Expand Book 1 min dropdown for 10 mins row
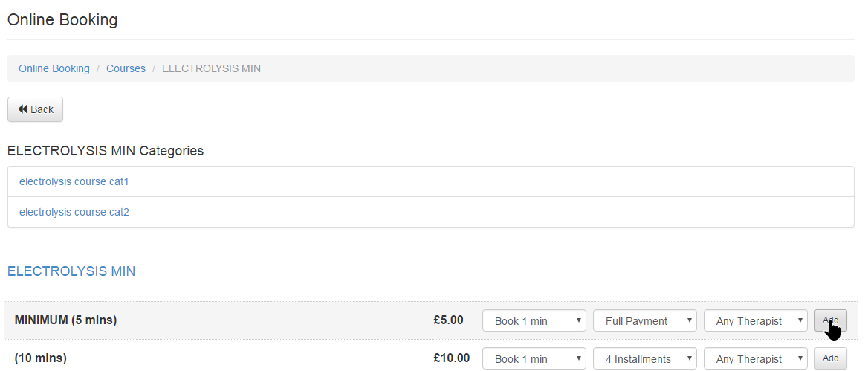The height and width of the screenshot is (371, 868). pos(534,358)
